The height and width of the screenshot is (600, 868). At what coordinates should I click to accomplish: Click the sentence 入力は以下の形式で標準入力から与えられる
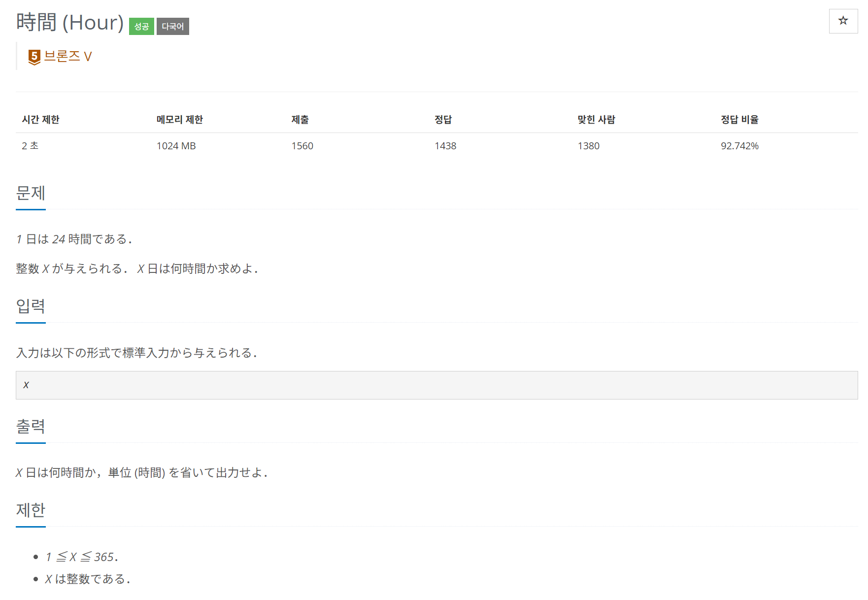click(x=136, y=353)
